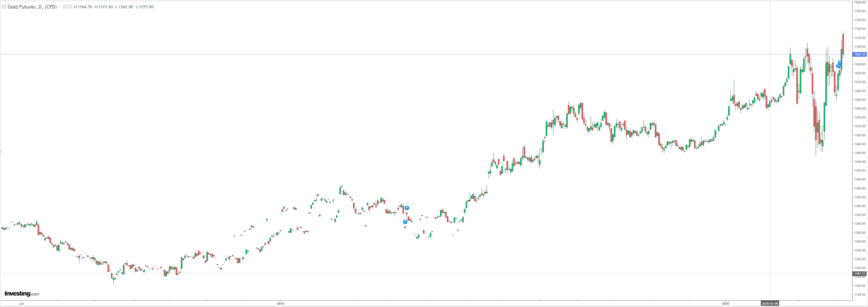Click the 1187.31 crosshair price label

click(x=859, y=273)
